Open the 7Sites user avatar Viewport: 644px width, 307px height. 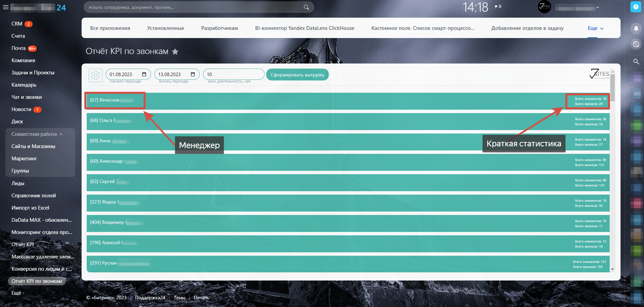[544, 7]
